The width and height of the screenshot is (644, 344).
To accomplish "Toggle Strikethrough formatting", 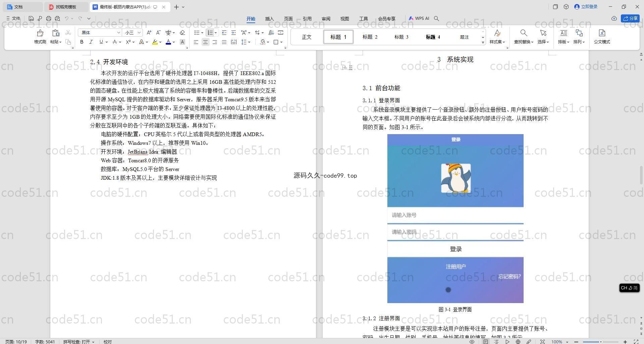I will [x=114, y=42].
